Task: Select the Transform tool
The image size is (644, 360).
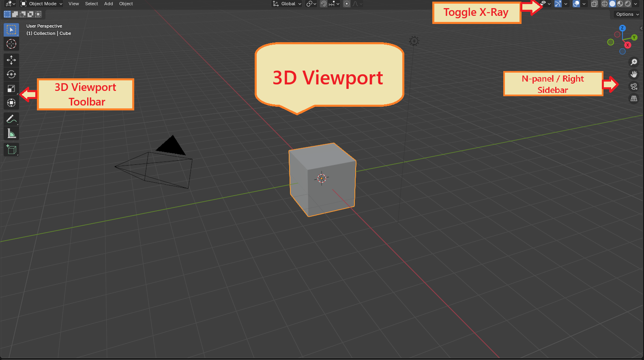Action: tap(11, 103)
